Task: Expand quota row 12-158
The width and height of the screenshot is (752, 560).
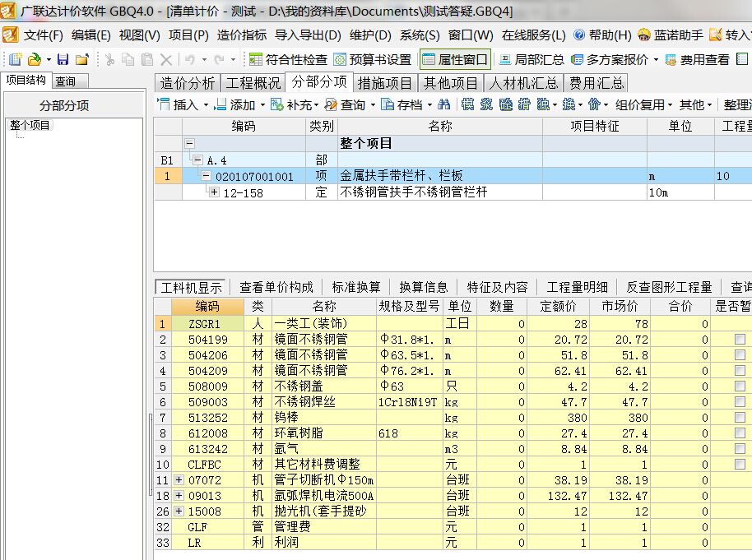Action: click(214, 192)
